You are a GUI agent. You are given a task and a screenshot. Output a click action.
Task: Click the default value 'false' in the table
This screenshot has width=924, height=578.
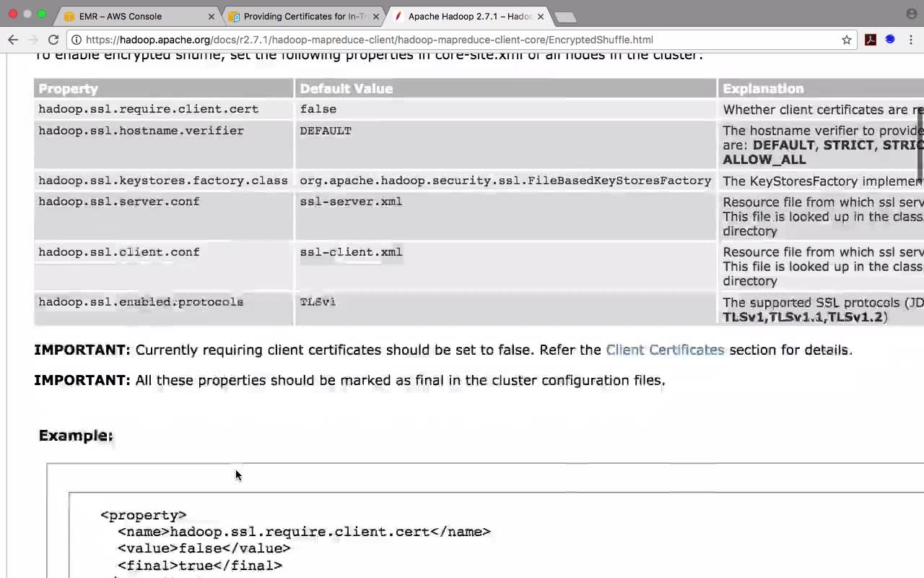318,109
